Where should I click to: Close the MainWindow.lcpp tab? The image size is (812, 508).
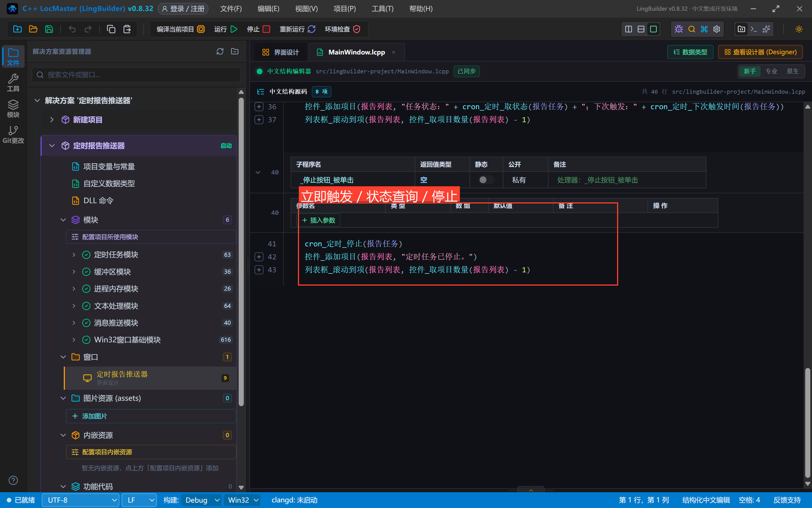click(x=393, y=52)
